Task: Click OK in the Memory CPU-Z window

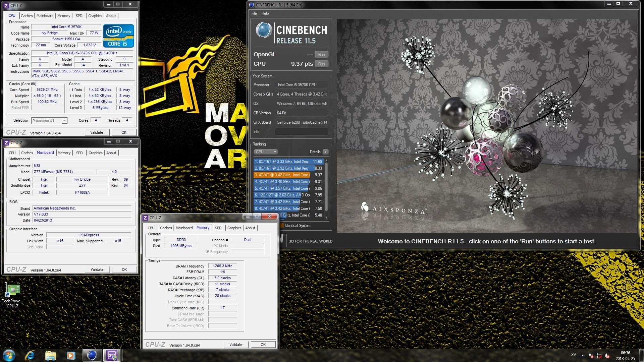Action: (x=263, y=345)
